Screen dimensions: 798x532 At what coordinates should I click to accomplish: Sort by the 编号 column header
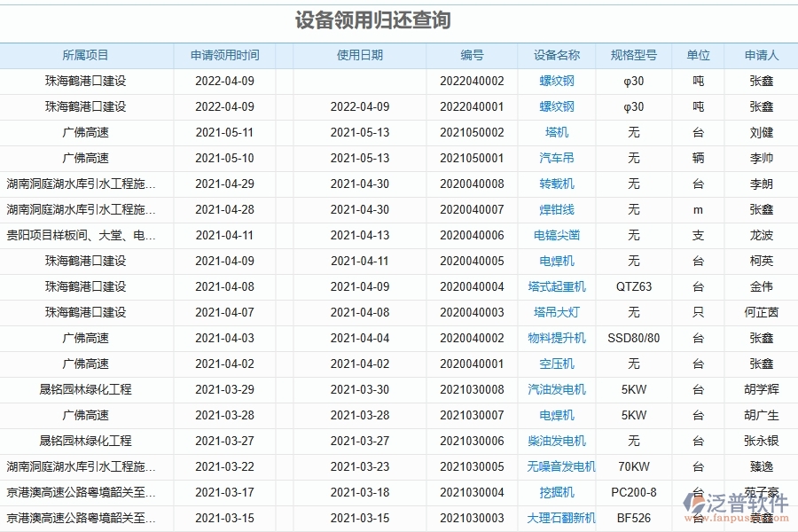tap(474, 55)
